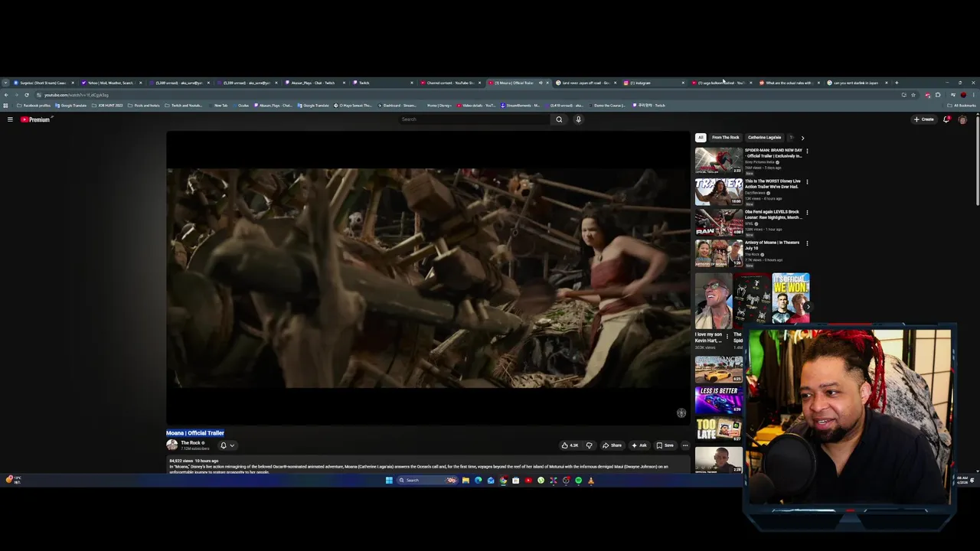Dislike the Moana trailer video
The width and height of the screenshot is (980, 551).
589,445
